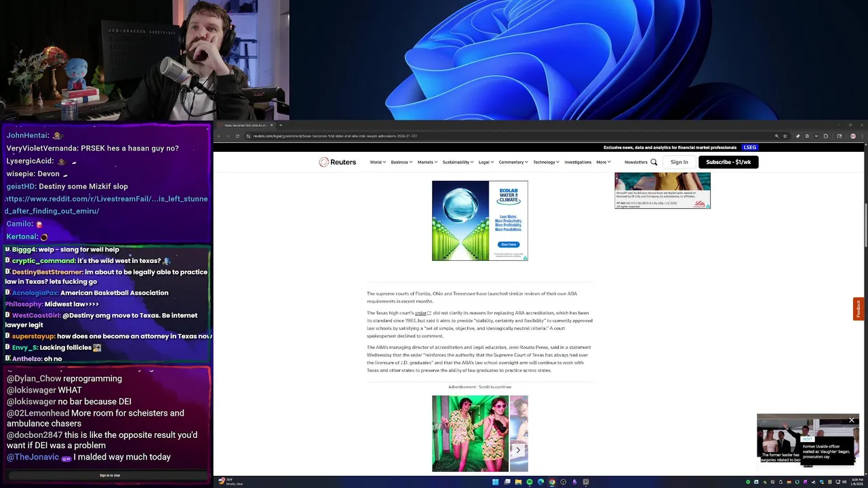This screenshot has height=488, width=868.
Task: Open the Reddit LivestreamFail link in chat
Action: 106,205
